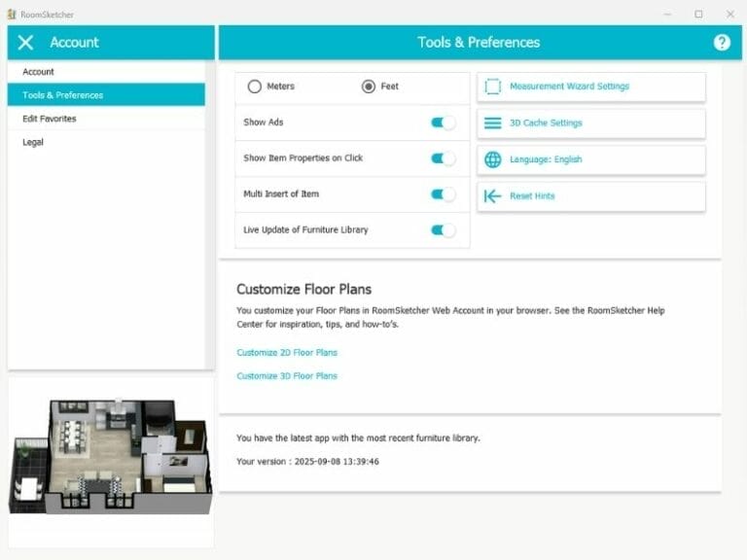Open the Account menu item

(x=106, y=72)
